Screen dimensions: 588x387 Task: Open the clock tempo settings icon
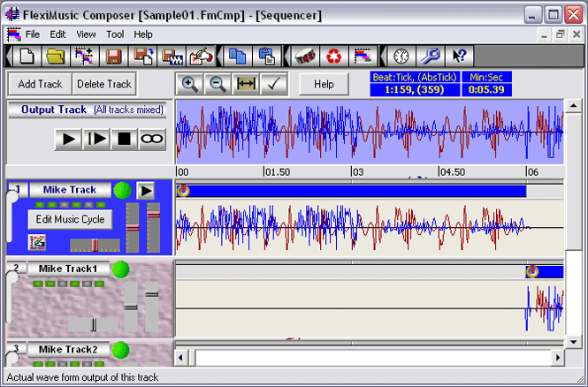(401, 57)
